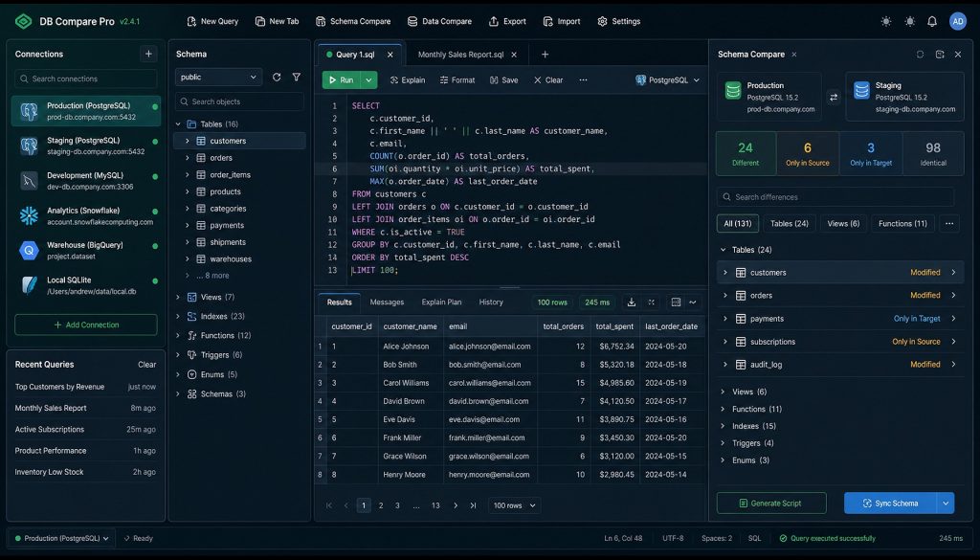
Task: Switch to the History tab
Action: tap(491, 302)
